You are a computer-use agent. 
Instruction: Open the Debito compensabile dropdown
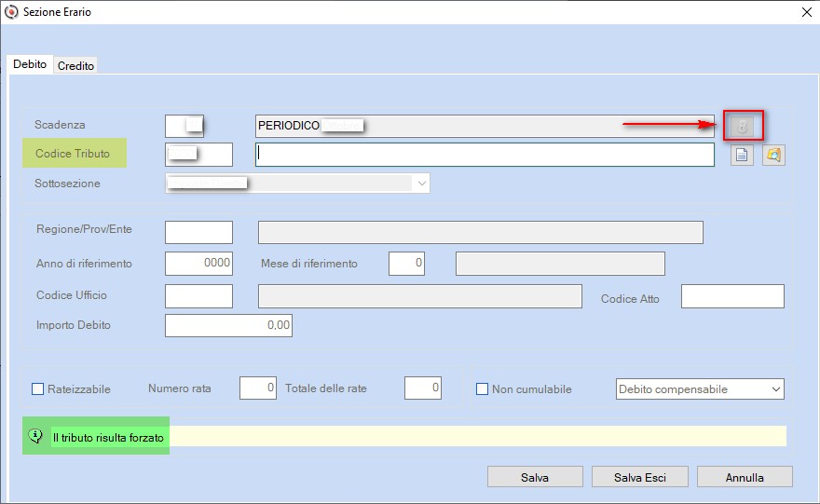700,388
